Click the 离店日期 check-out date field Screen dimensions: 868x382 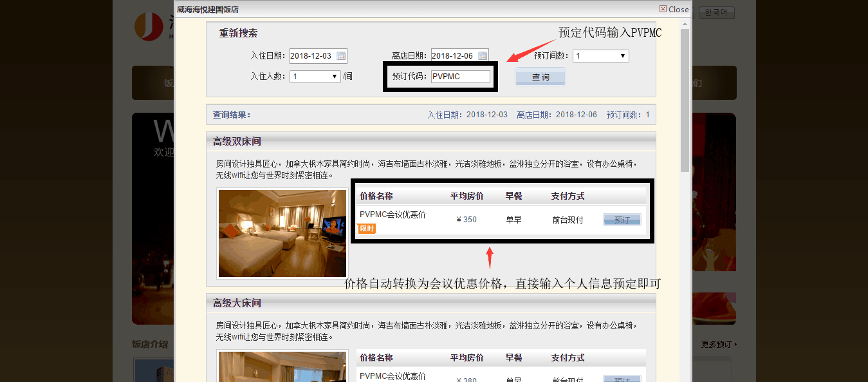[454, 56]
